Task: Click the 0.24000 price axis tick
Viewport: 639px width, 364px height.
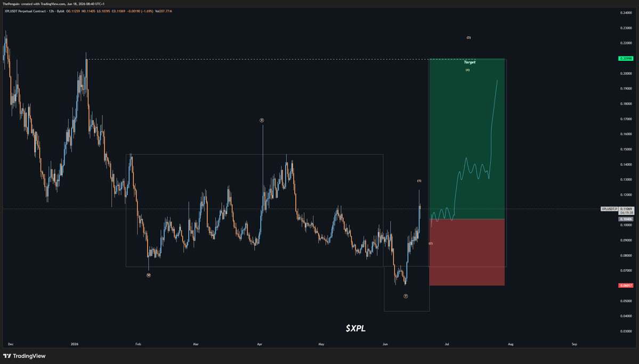Action: (x=626, y=13)
